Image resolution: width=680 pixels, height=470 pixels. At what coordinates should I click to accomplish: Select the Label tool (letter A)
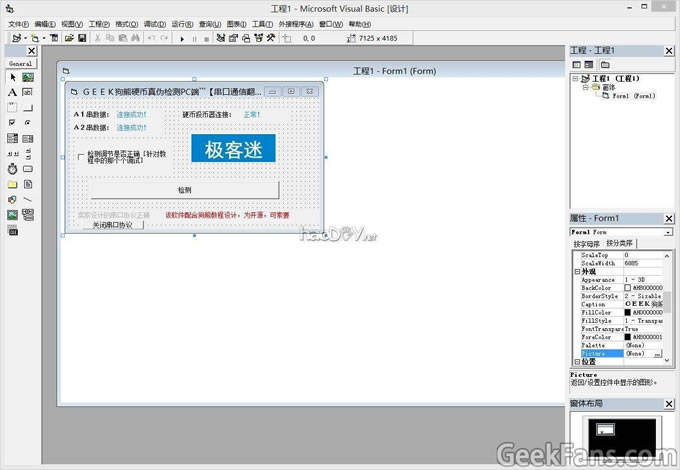click(12, 92)
